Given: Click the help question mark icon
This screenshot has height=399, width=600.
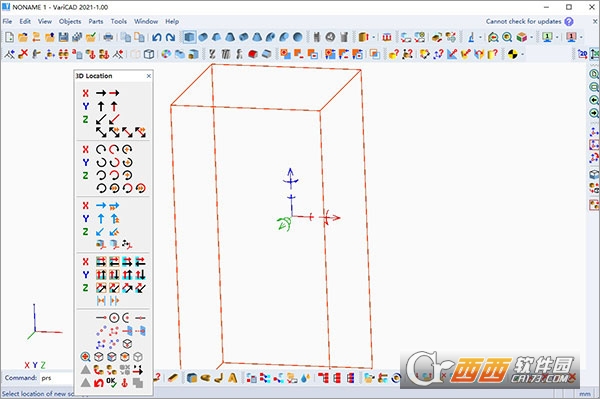Looking at the screenshot, I should [569, 21].
